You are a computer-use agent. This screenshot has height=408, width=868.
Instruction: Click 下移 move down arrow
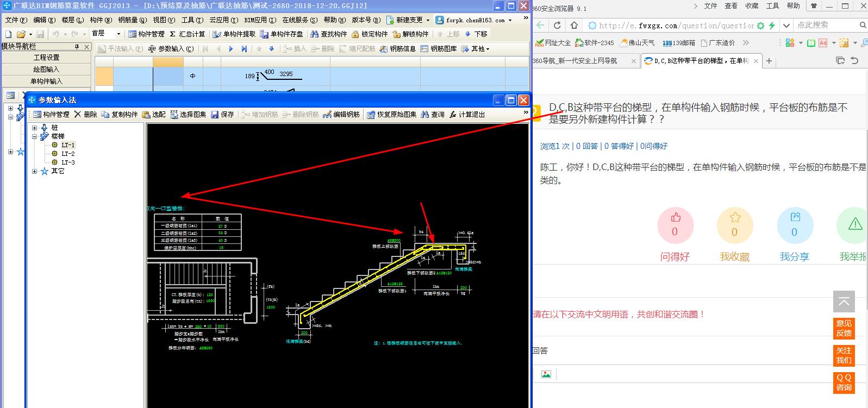pyautogui.click(x=476, y=34)
